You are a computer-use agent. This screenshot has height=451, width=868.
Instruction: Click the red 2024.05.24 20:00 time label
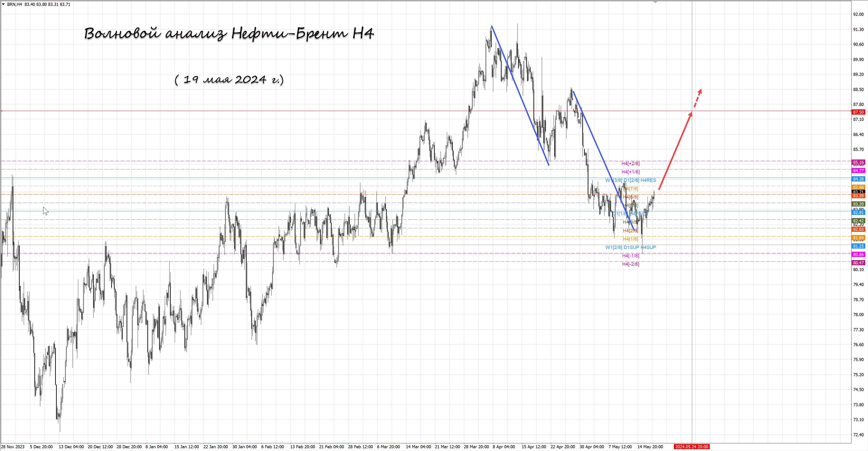click(691, 447)
